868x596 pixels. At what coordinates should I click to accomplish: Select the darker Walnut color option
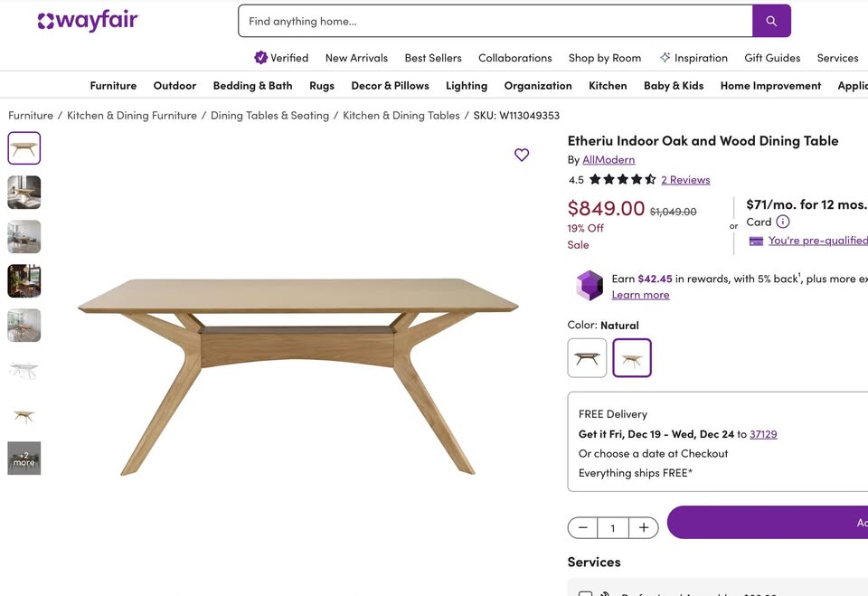(x=586, y=357)
